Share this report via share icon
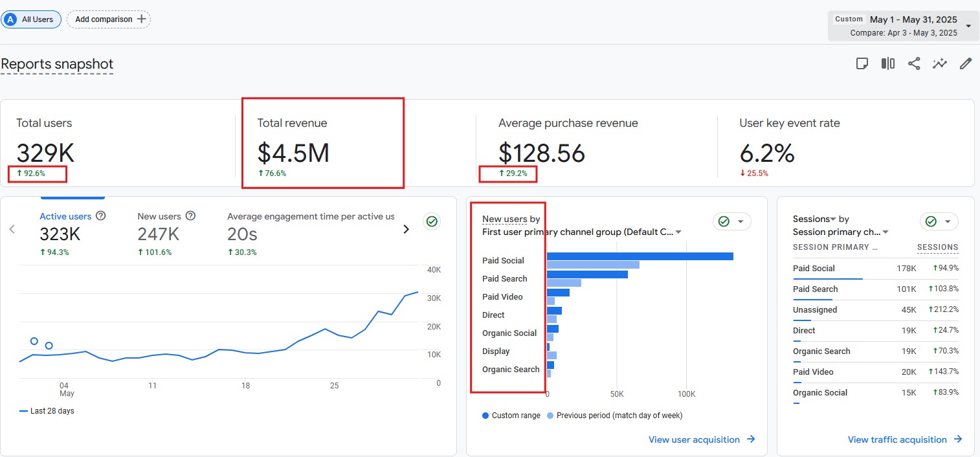Screen dimensions: 980x457 (x=914, y=63)
